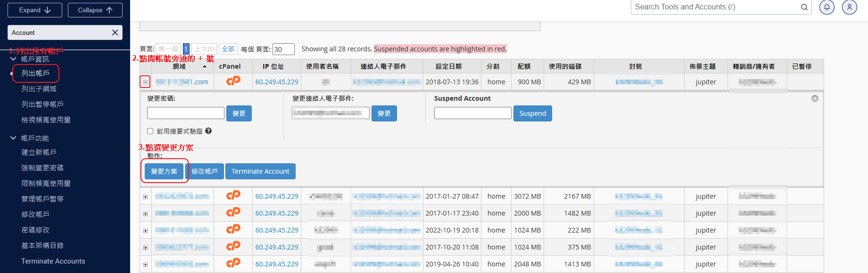The height and width of the screenshot is (273, 868).
Task: Click the search magnifier icon
Action: (804, 7)
